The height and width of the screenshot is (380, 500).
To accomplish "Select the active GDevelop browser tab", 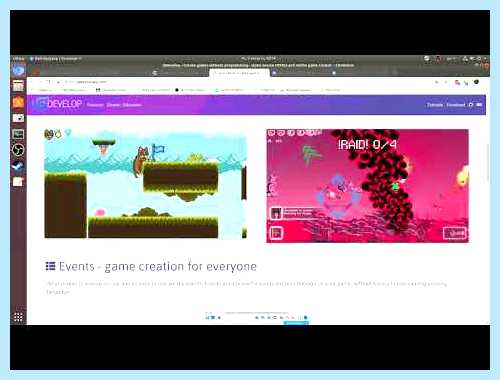I will 239,73.
